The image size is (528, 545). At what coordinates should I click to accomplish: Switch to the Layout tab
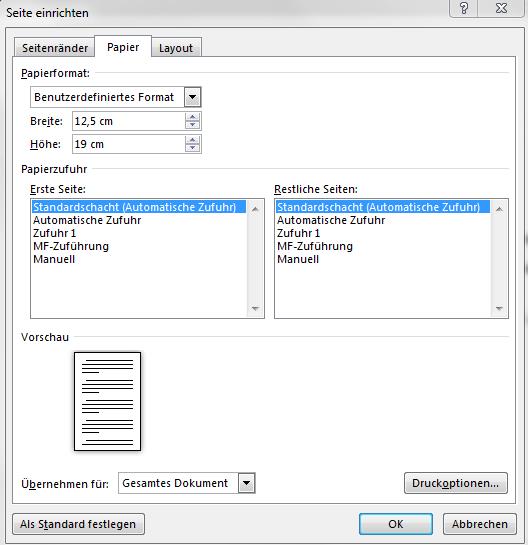pyautogui.click(x=176, y=48)
